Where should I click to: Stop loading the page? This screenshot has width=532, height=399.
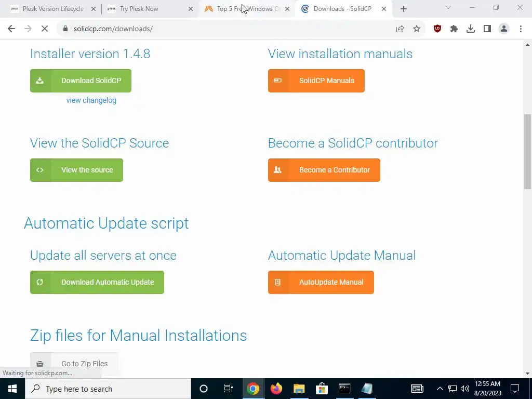coord(45,29)
